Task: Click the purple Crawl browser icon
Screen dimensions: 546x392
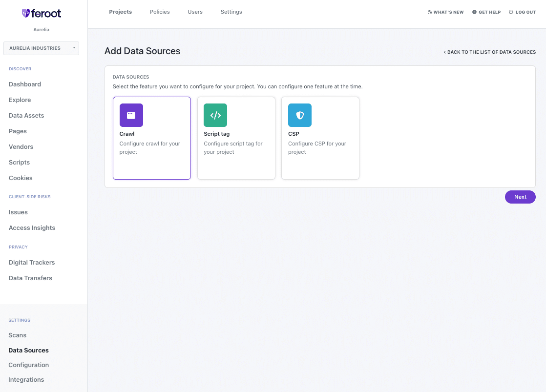Action: click(131, 115)
